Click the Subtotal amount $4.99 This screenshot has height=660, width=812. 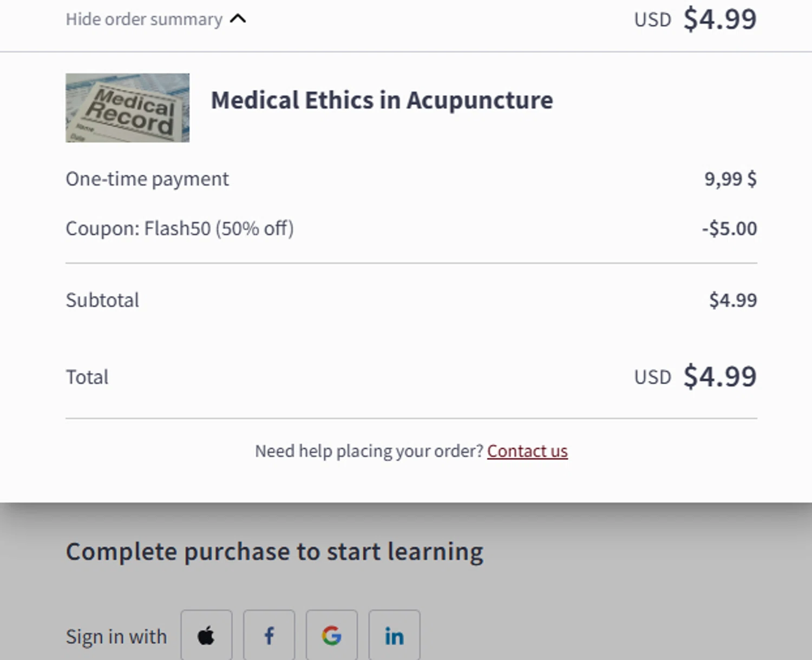733,300
